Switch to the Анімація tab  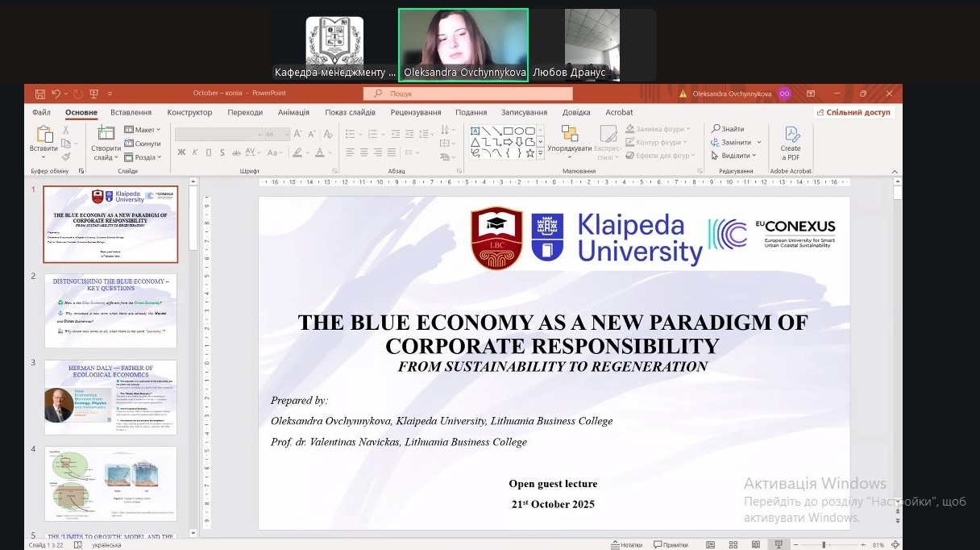click(293, 113)
